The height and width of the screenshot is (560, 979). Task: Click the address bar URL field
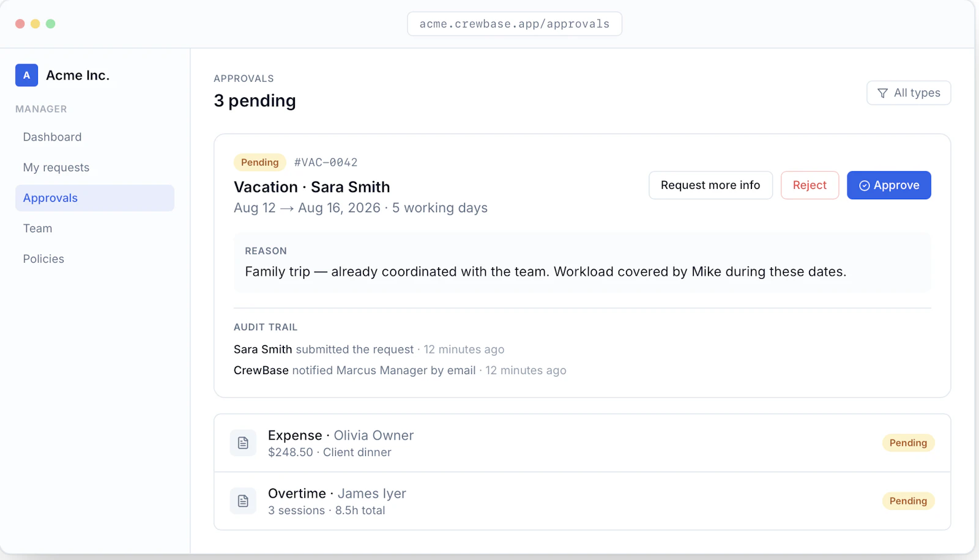[515, 24]
